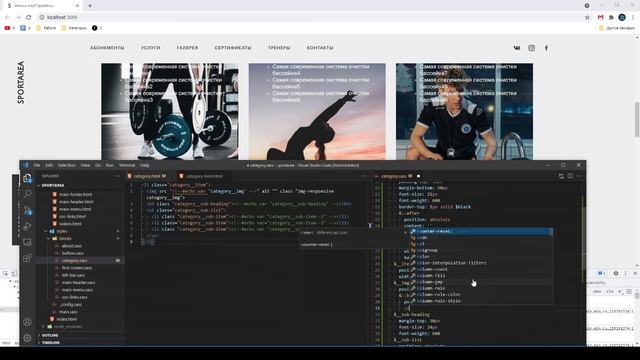Bookmark this page with the star icon

(587, 17)
